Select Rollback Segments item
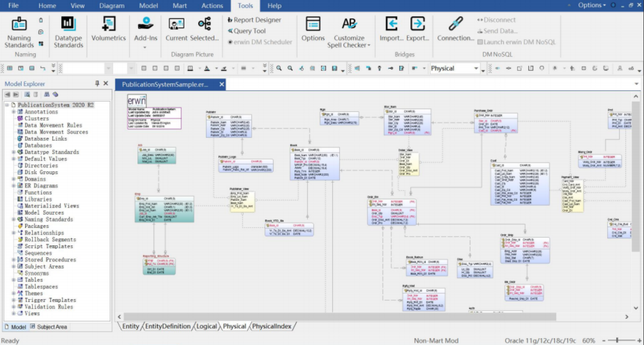The height and width of the screenshot is (345, 644). [x=50, y=239]
